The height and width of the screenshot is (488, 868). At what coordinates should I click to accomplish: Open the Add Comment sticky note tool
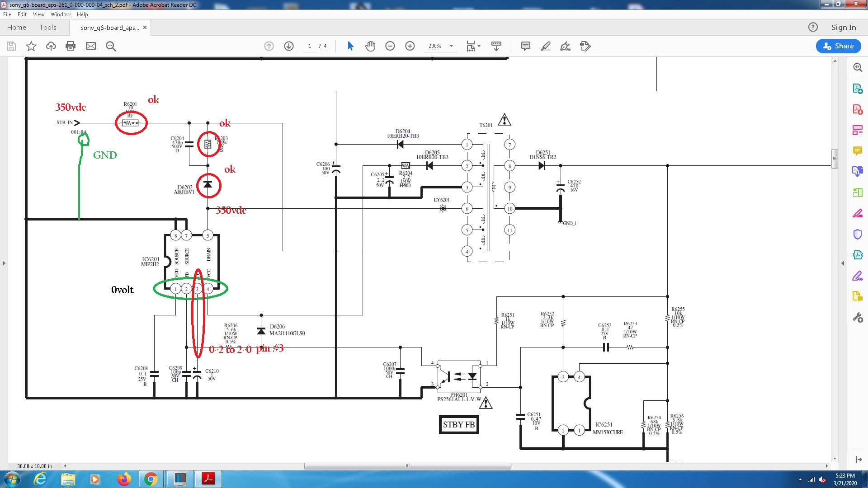point(525,46)
